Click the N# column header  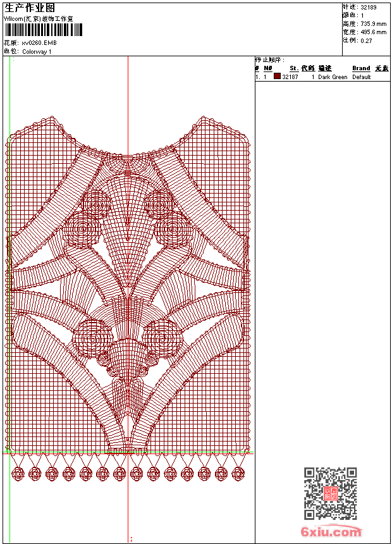click(268, 68)
